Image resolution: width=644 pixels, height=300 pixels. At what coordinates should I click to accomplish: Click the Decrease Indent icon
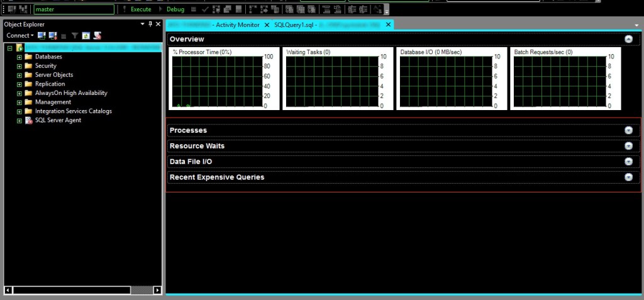pos(352,9)
